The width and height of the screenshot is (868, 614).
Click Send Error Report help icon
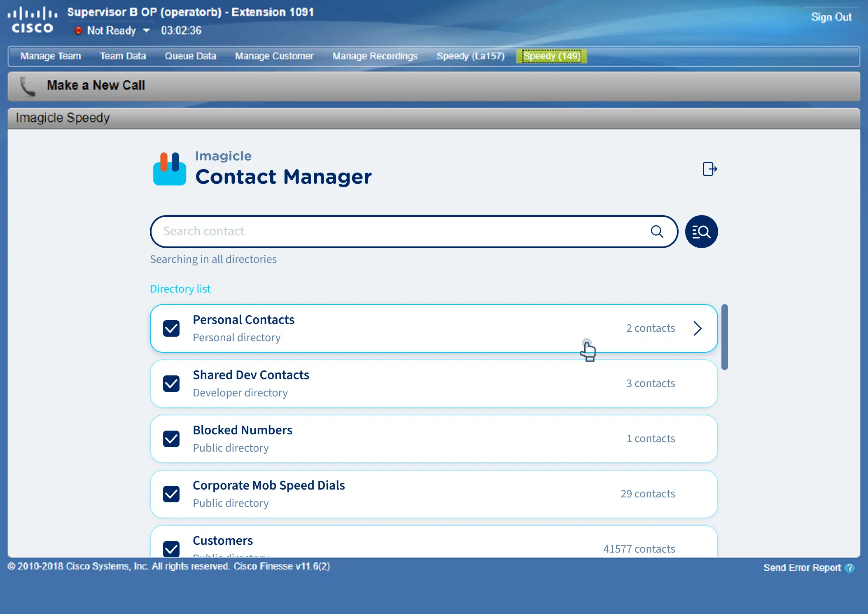[849, 568]
